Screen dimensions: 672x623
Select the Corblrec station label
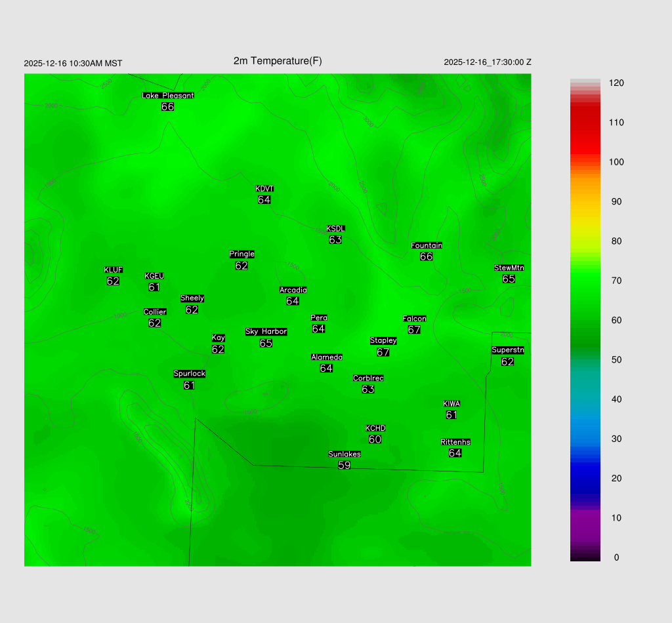click(368, 378)
